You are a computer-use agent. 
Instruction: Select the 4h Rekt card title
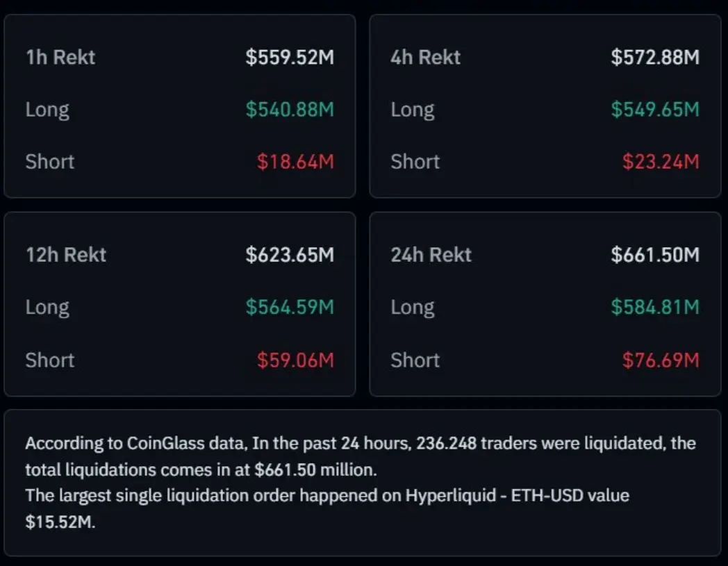[426, 57]
